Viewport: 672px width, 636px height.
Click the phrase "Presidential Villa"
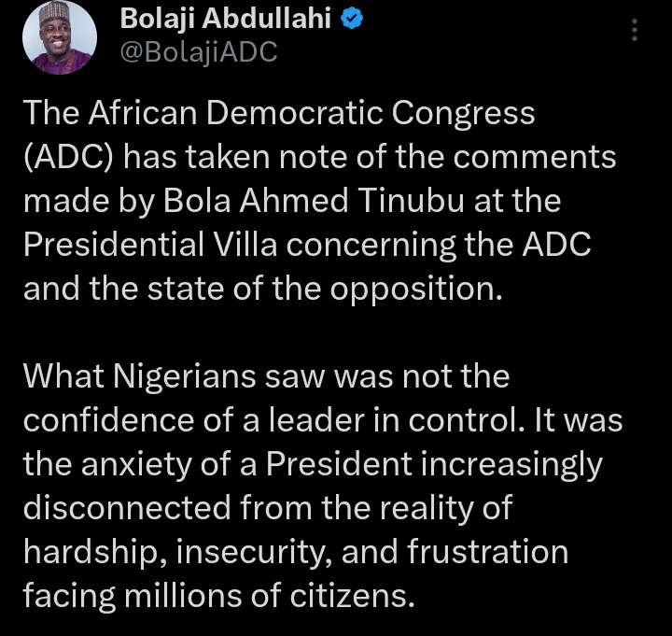[147, 243]
